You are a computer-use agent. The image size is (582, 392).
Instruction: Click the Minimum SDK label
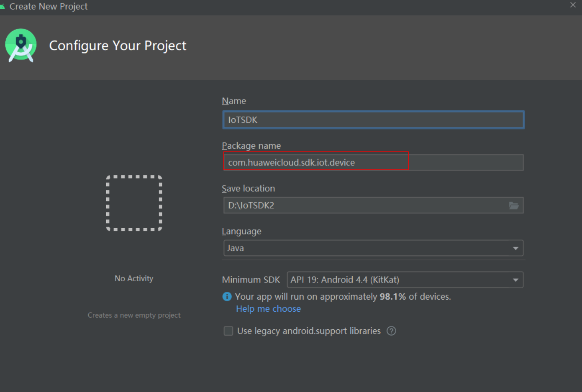click(251, 280)
